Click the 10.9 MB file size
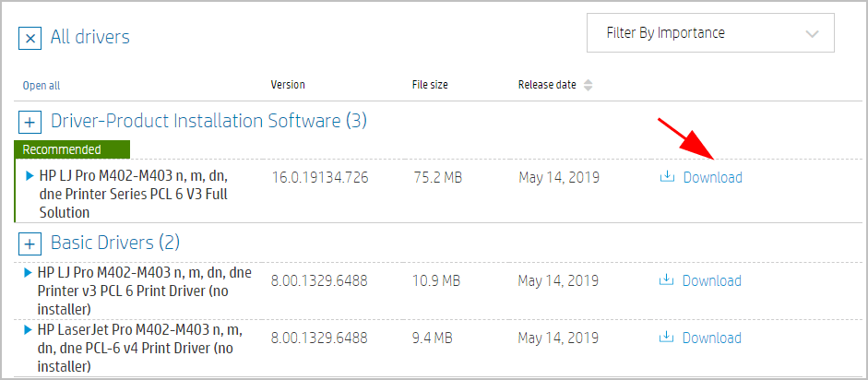 [x=436, y=281]
